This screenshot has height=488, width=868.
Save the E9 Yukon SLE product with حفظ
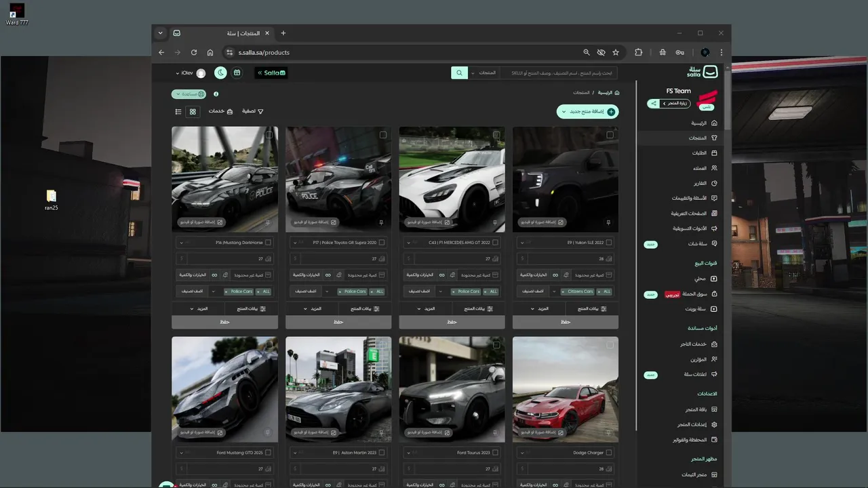566,322
